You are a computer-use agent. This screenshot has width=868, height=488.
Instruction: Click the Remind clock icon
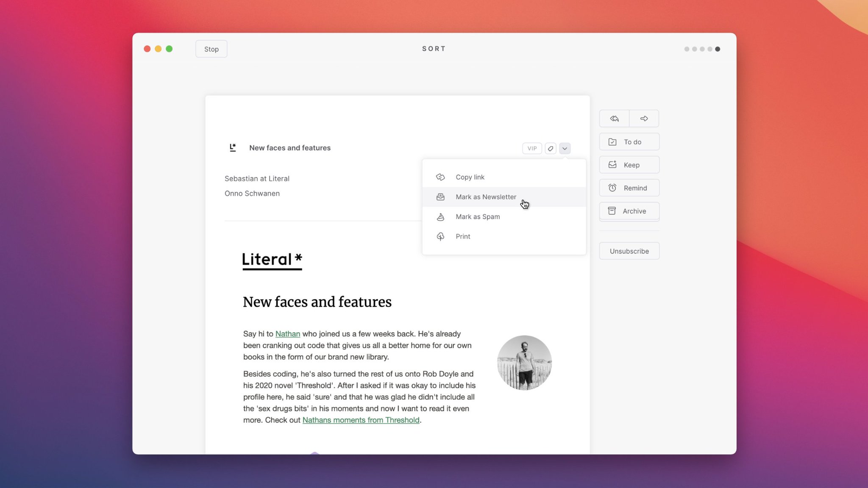tap(612, 188)
